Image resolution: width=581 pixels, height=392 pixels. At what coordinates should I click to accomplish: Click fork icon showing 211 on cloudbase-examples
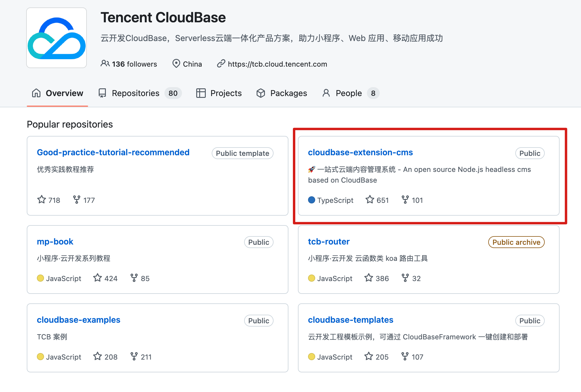pos(134,356)
